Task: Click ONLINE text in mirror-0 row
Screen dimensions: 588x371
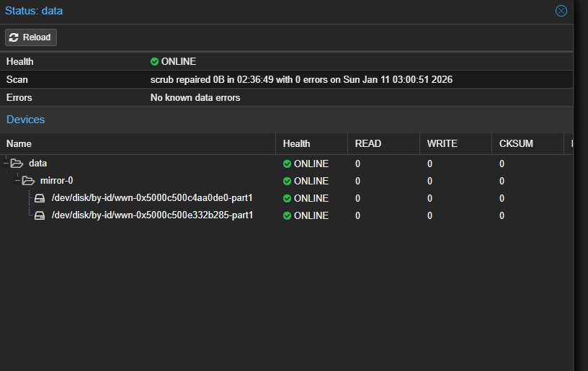Action: (311, 181)
